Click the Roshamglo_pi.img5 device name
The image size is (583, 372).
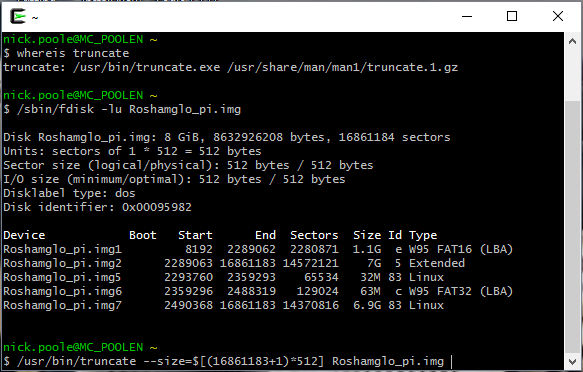pos(62,277)
